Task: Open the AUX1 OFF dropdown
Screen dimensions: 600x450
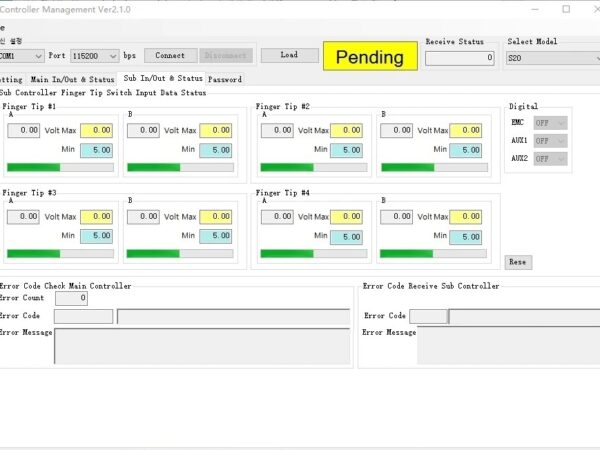Action: 550,141
